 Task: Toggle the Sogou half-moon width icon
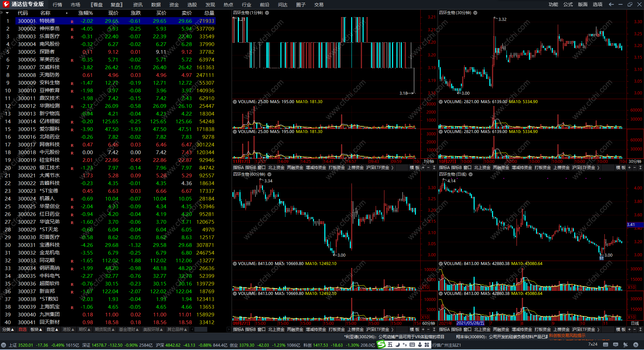coord(397,345)
